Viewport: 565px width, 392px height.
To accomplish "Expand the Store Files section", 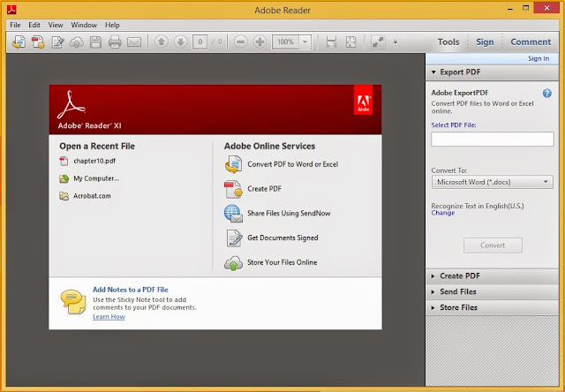I will (x=492, y=308).
